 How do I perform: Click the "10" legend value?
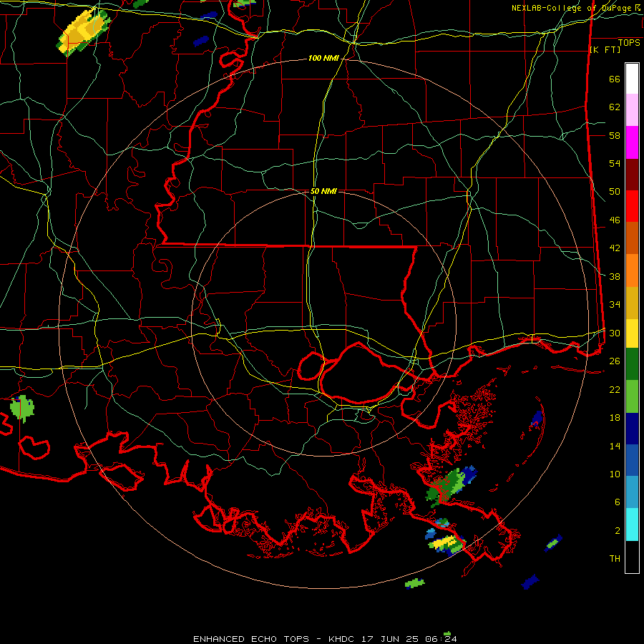click(615, 474)
